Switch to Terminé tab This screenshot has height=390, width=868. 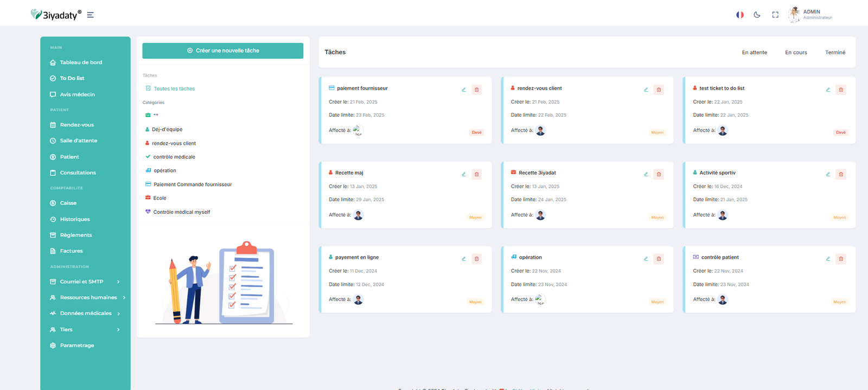tap(835, 53)
